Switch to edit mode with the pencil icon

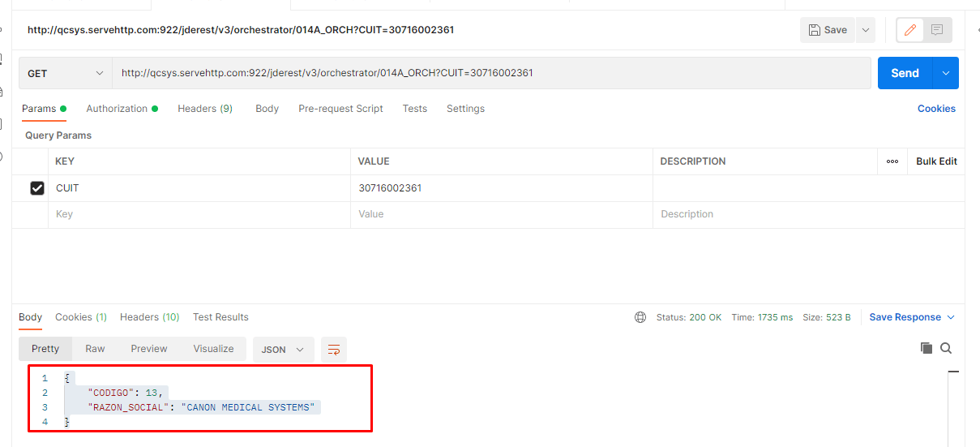[910, 30]
